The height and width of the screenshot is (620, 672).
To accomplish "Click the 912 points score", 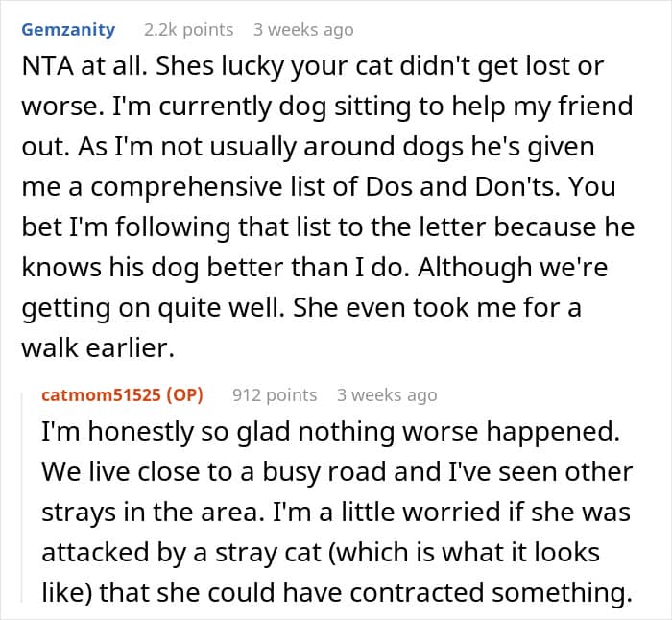I will point(275,395).
